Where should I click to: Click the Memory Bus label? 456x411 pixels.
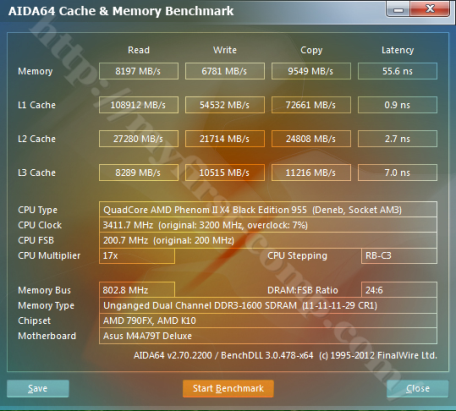44,290
